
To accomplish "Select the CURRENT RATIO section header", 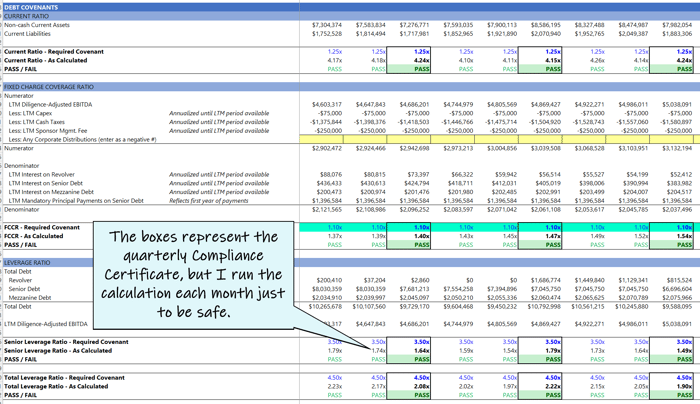I will point(31,14).
